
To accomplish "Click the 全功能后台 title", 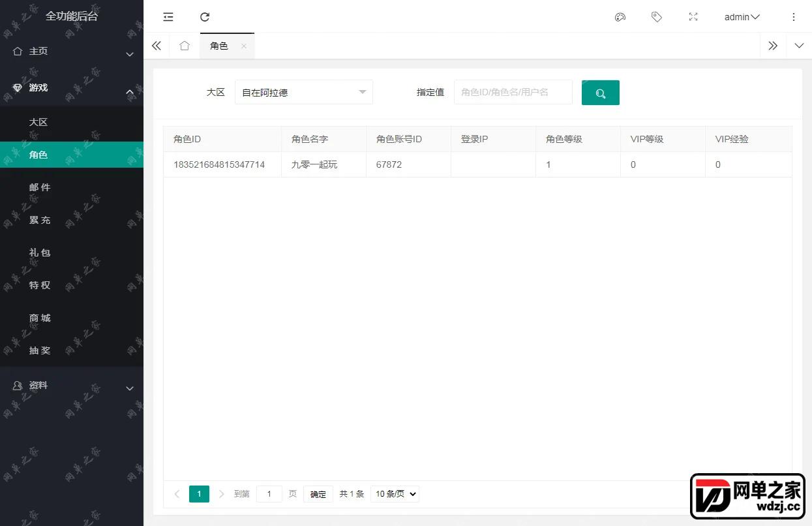I will tap(72, 16).
